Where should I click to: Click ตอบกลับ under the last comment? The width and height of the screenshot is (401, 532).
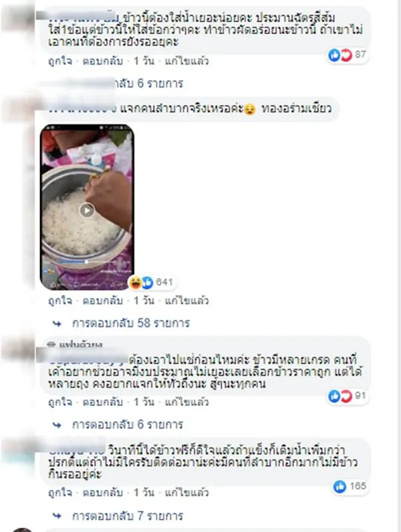tap(103, 493)
